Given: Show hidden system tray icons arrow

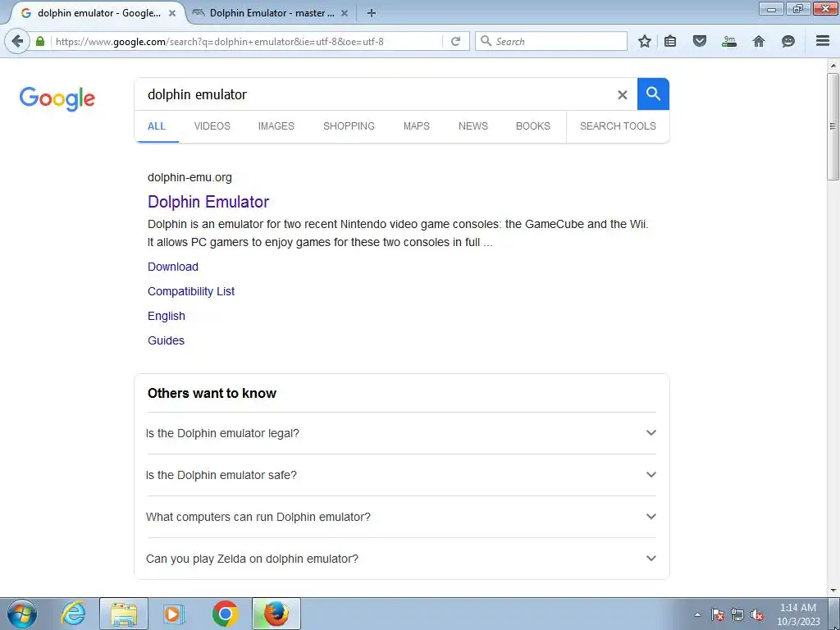Looking at the screenshot, I should [x=697, y=614].
